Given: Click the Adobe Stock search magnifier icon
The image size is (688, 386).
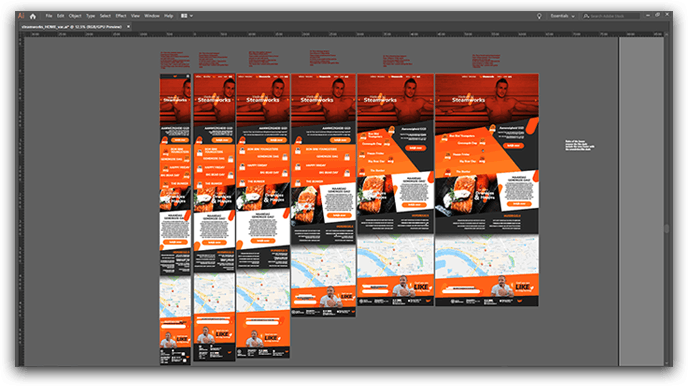Looking at the screenshot, I should pyautogui.click(x=586, y=16).
